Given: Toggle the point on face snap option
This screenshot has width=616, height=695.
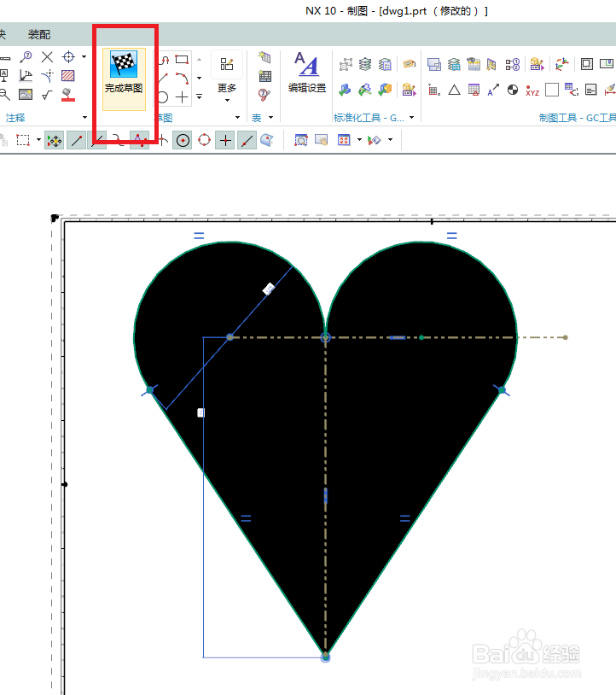Looking at the screenshot, I should (x=266, y=140).
